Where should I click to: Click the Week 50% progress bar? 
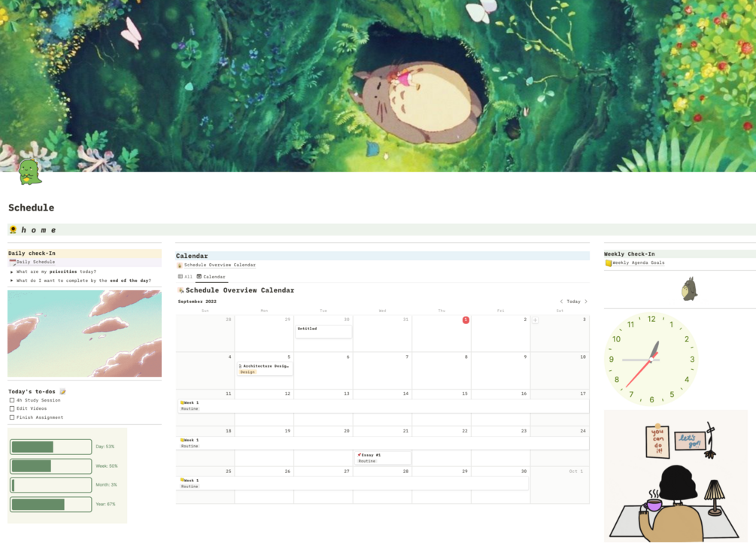[x=50, y=466]
